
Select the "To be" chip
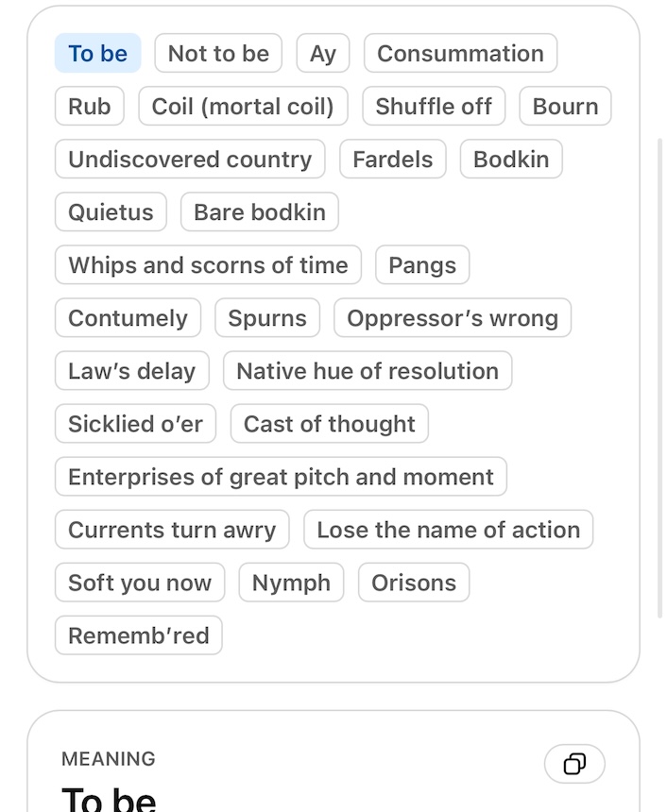pyautogui.click(x=97, y=54)
